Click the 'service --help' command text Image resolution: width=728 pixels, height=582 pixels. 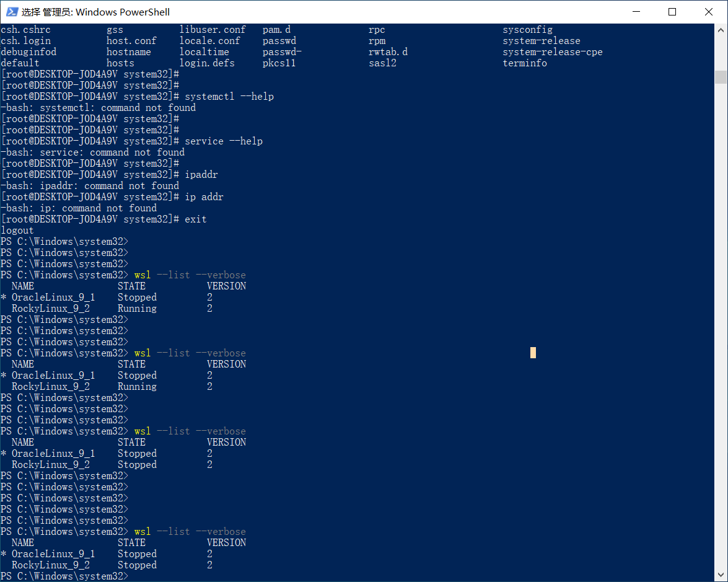tap(224, 141)
